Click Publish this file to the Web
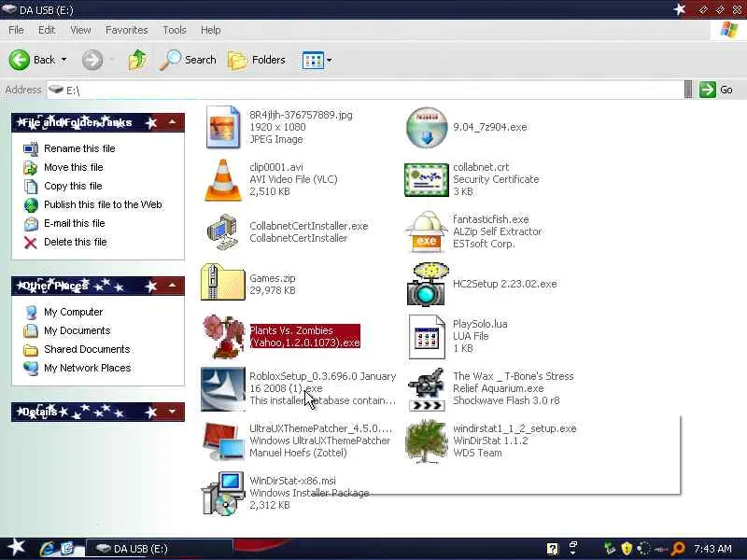The height and width of the screenshot is (560, 747). point(103,204)
